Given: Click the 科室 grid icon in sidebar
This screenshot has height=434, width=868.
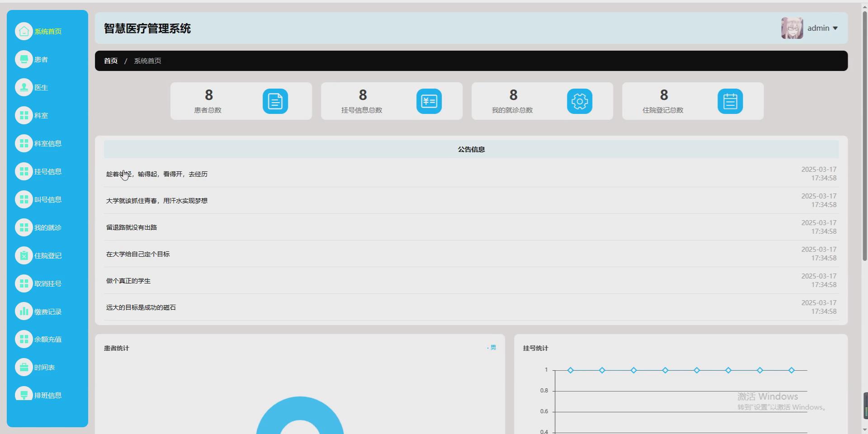Looking at the screenshot, I should point(24,115).
